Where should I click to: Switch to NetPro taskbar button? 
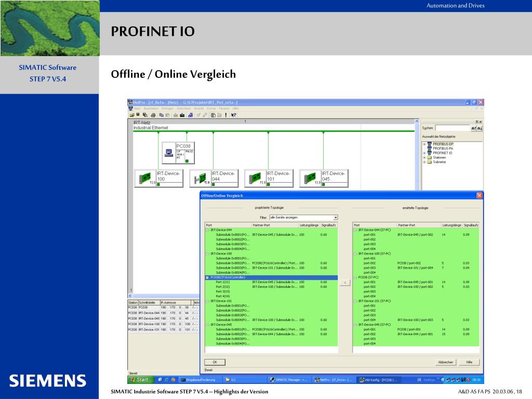pos(334,380)
